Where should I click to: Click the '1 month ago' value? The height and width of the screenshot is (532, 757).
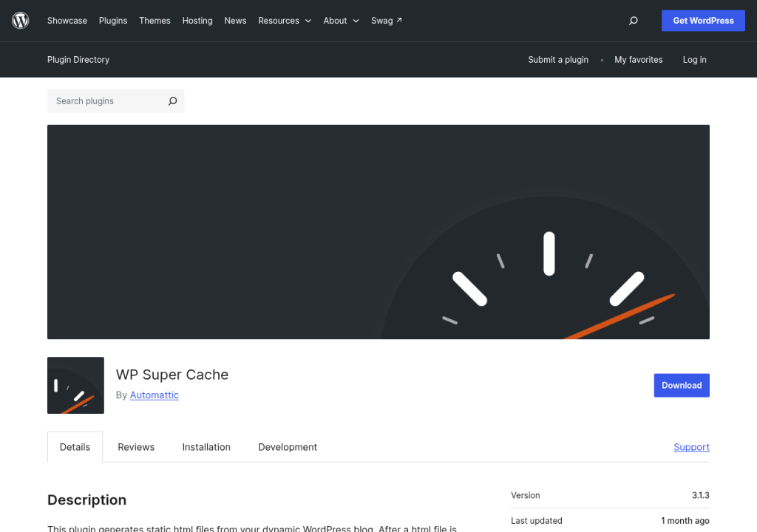(685, 520)
